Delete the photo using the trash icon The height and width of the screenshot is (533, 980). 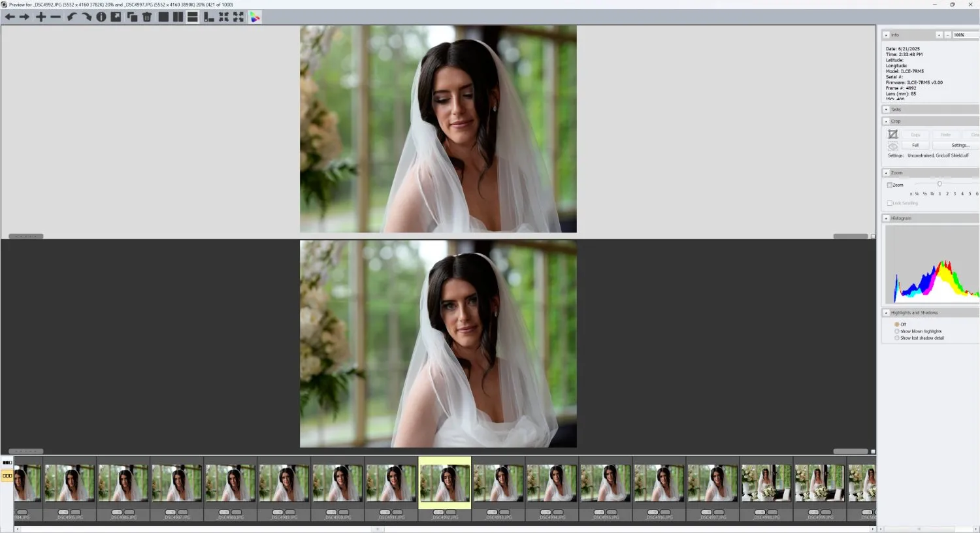tap(145, 17)
